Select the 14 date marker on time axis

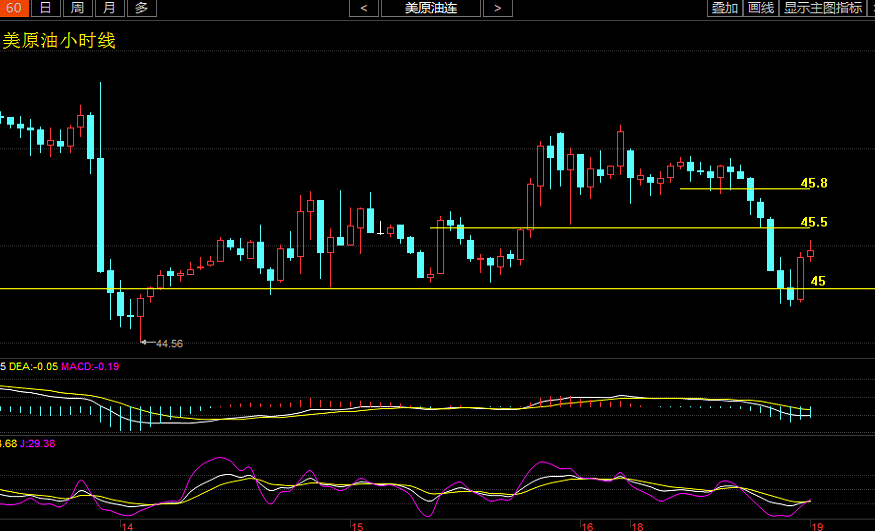[127, 526]
